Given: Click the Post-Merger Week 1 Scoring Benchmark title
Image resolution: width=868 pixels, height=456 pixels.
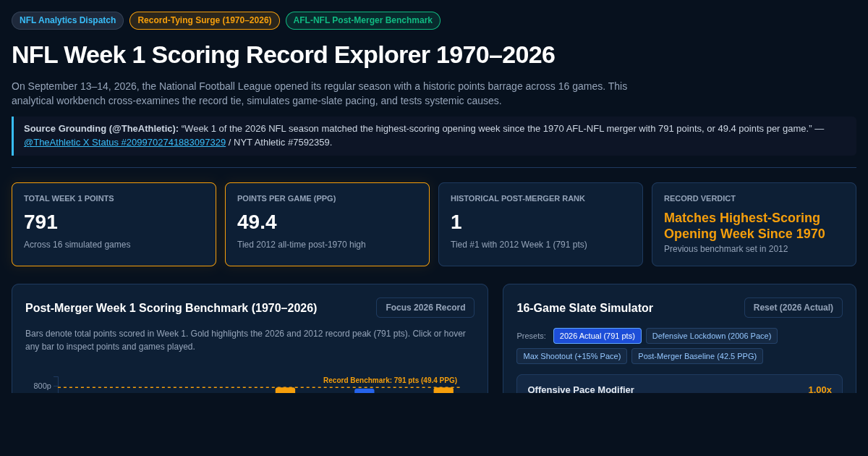Looking at the screenshot, I should [x=171, y=308].
